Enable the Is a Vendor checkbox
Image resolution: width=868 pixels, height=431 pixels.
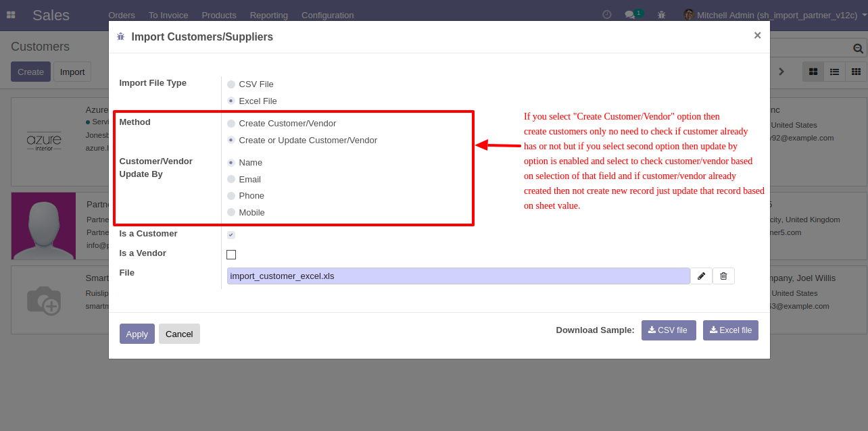231,255
